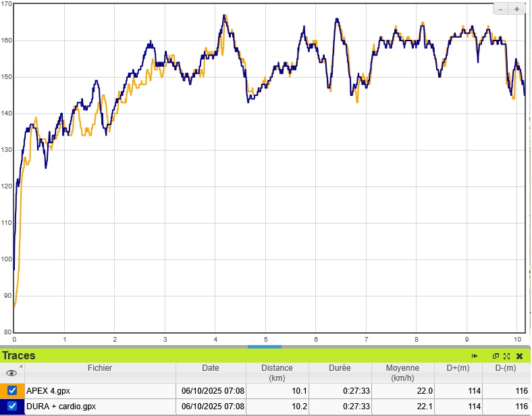Click the detach window icon in Traces panel
The image size is (532, 416).
[x=496, y=356]
